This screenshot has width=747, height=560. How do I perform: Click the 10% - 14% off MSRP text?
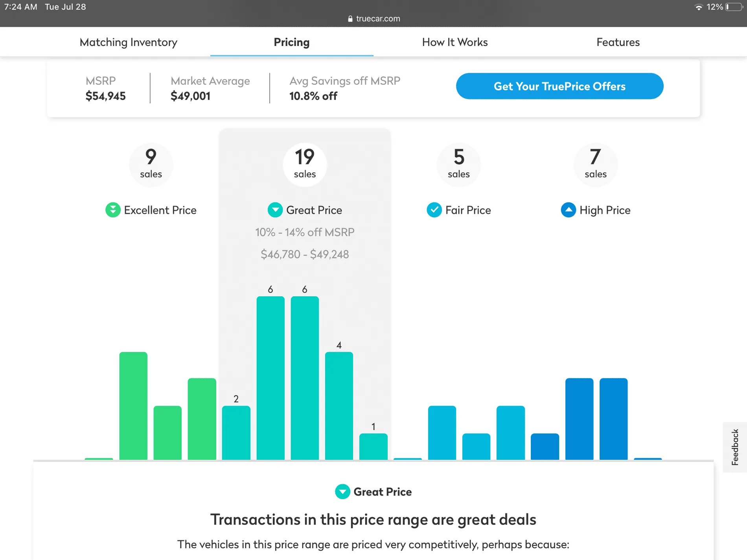[305, 232]
